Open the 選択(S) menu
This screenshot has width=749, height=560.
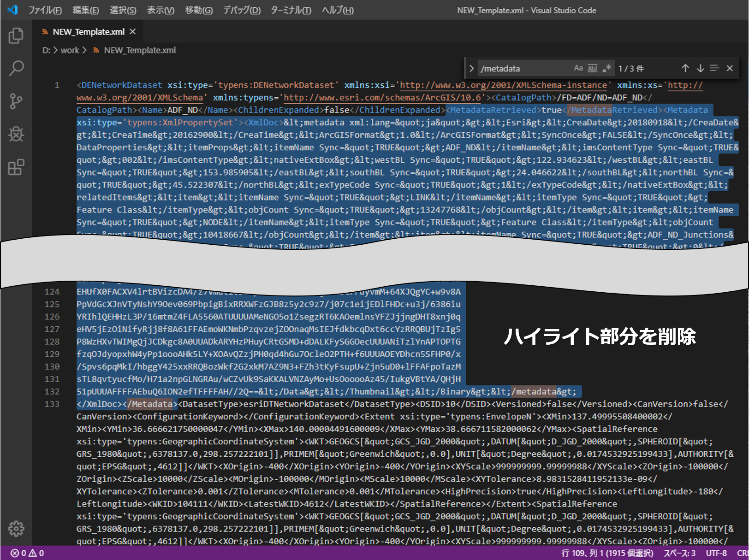(123, 10)
